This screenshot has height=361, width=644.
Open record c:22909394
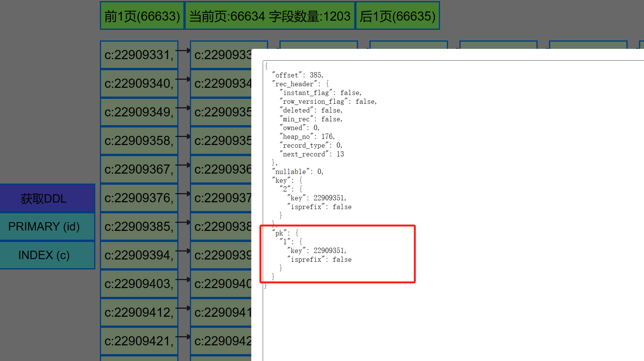click(x=139, y=255)
